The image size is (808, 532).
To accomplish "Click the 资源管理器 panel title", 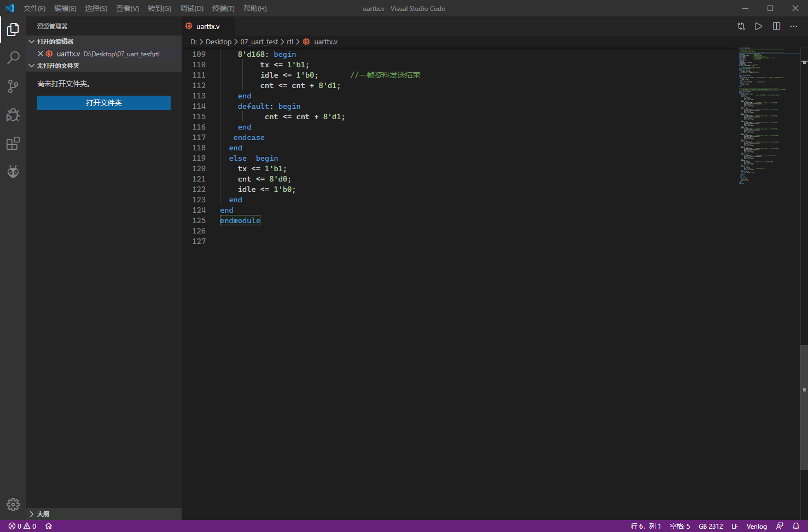I will (52, 26).
